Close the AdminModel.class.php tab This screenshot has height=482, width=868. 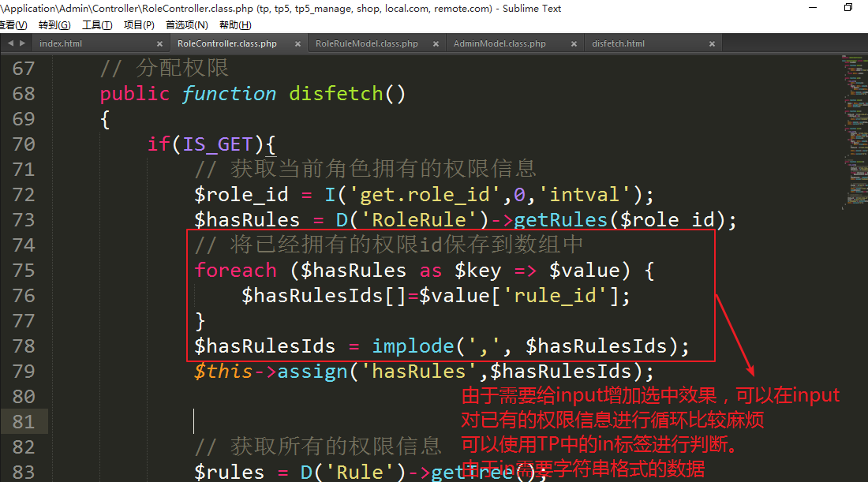(x=574, y=44)
